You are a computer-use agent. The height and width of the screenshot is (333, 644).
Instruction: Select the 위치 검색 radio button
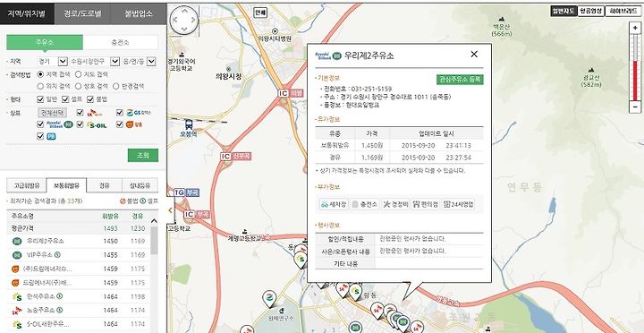point(40,86)
